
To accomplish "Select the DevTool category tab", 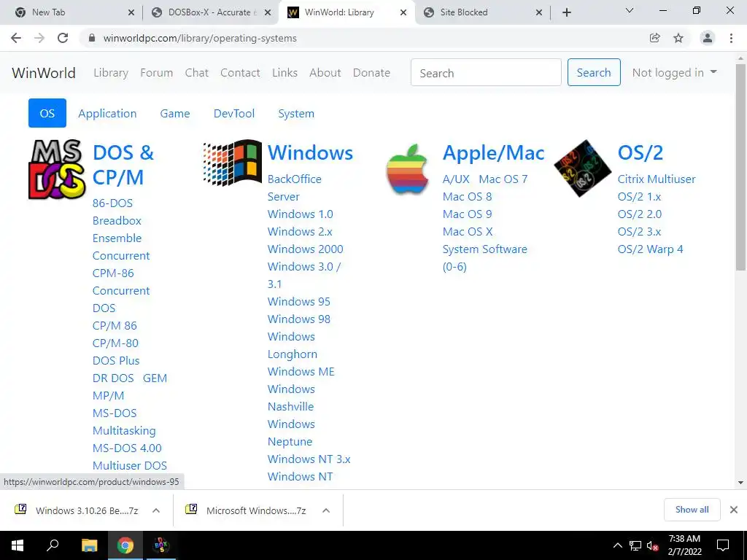I will point(234,113).
